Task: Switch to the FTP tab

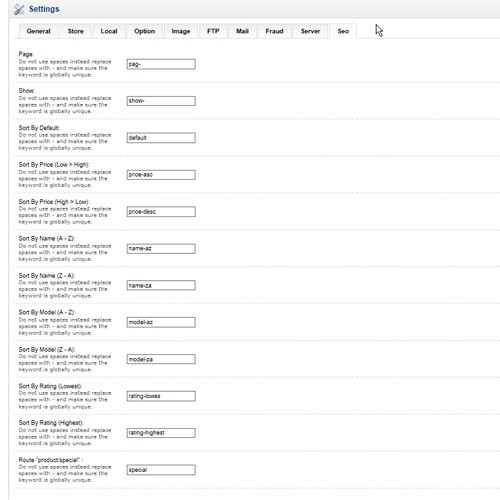Action: (x=213, y=31)
